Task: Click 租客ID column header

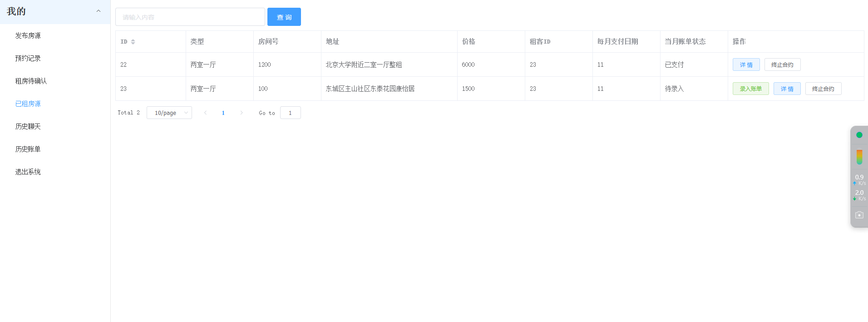Action: coord(540,41)
